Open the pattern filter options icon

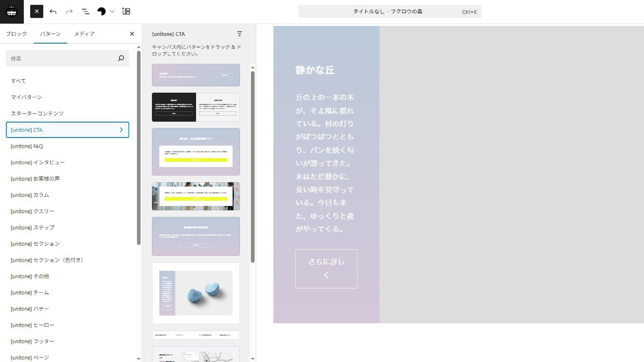(239, 34)
